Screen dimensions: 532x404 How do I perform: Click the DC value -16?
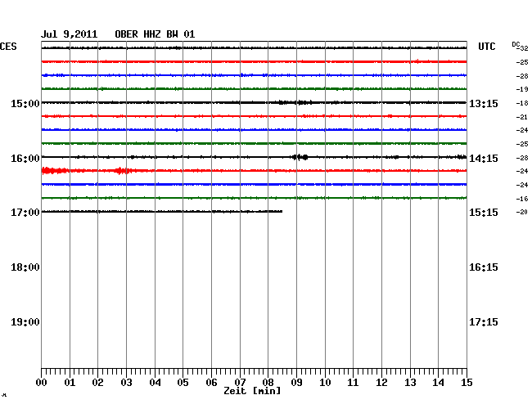522,199
